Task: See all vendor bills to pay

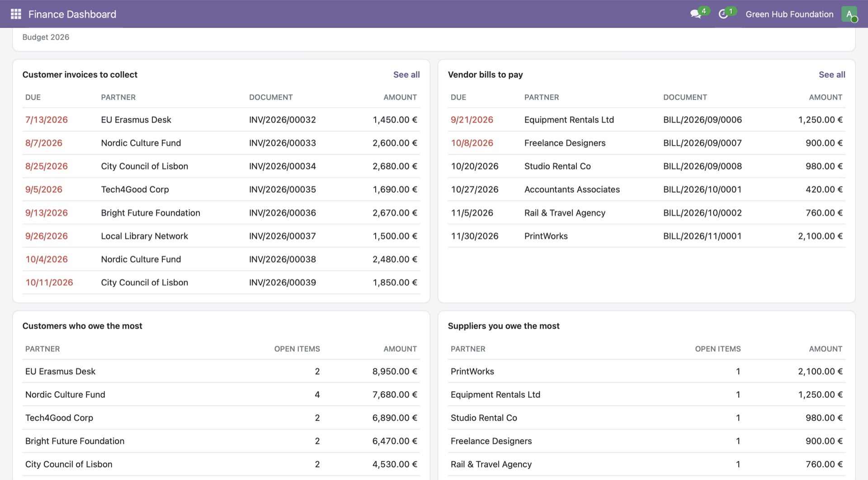Action: tap(832, 75)
